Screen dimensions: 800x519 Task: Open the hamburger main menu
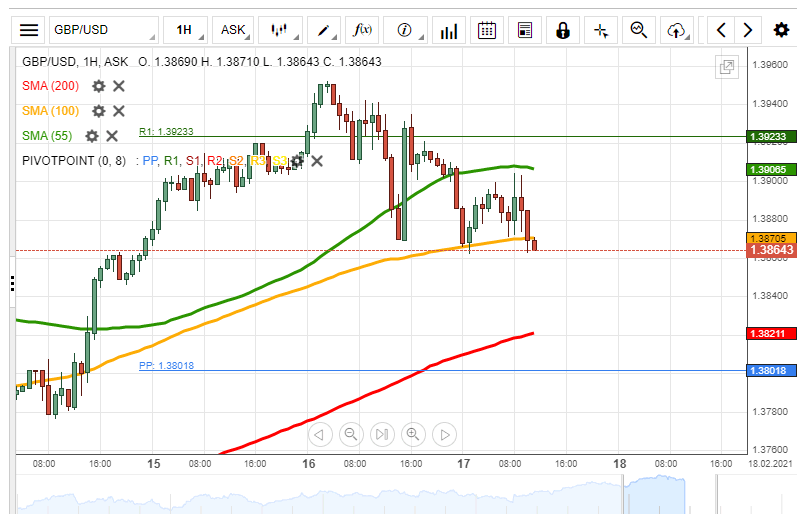tap(29, 30)
